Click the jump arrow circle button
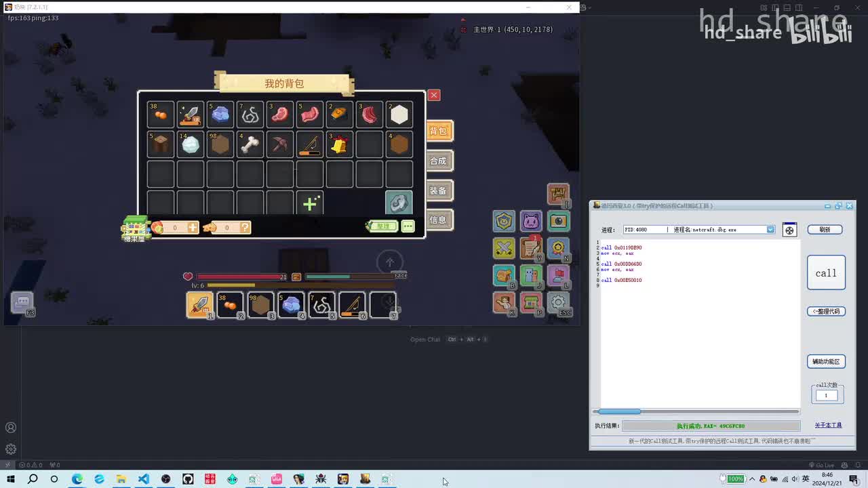 (390, 262)
